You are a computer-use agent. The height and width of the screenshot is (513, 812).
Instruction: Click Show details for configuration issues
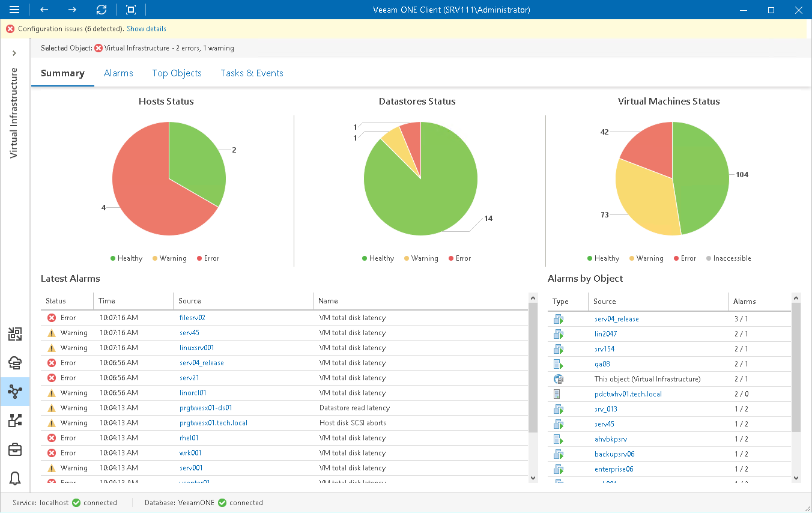tap(146, 28)
